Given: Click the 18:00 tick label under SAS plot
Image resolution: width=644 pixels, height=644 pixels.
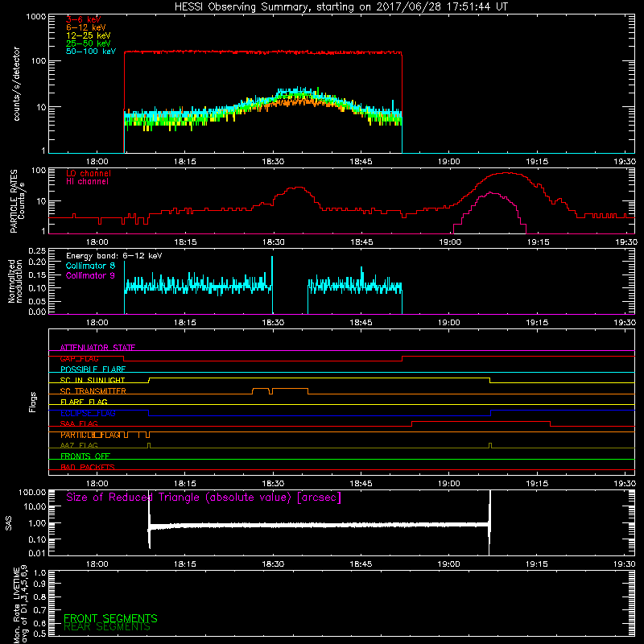Looking at the screenshot, I should pos(97,564).
